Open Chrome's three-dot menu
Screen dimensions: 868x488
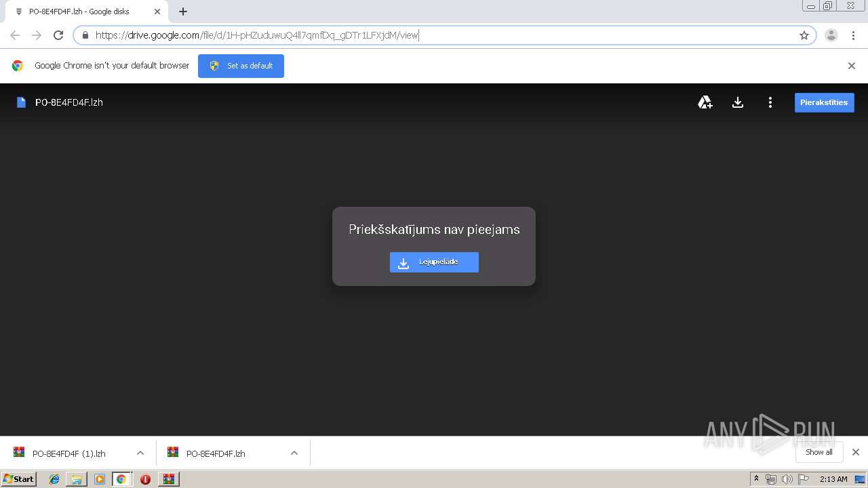(853, 35)
